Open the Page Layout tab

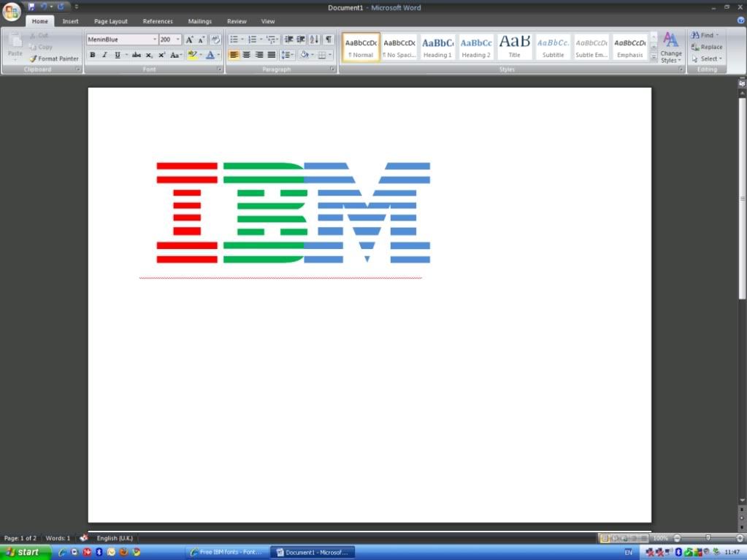pos(110,21)
